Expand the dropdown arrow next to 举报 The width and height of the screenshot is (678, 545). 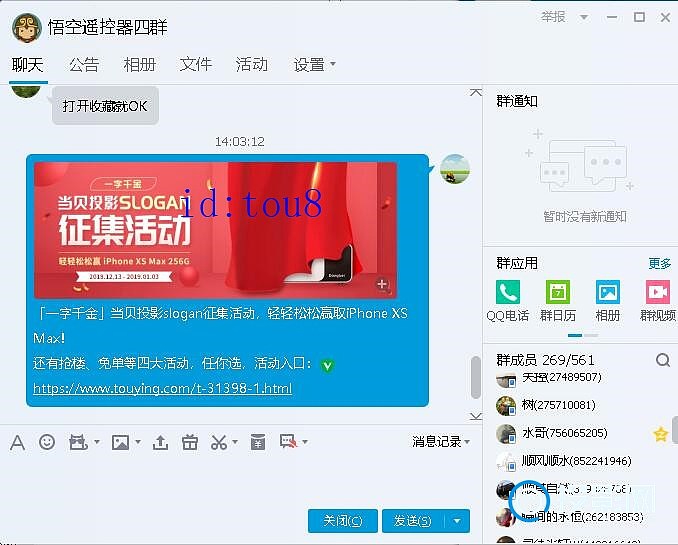point(584,17)
